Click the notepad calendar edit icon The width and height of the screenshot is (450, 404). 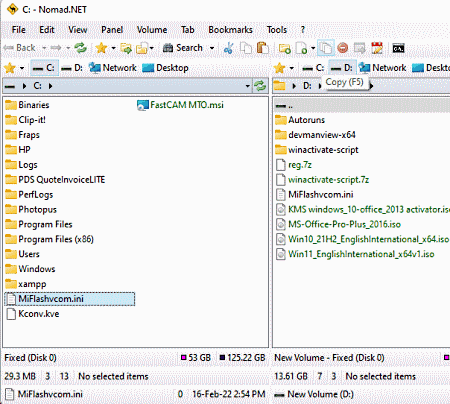click(x=377, y=48)
